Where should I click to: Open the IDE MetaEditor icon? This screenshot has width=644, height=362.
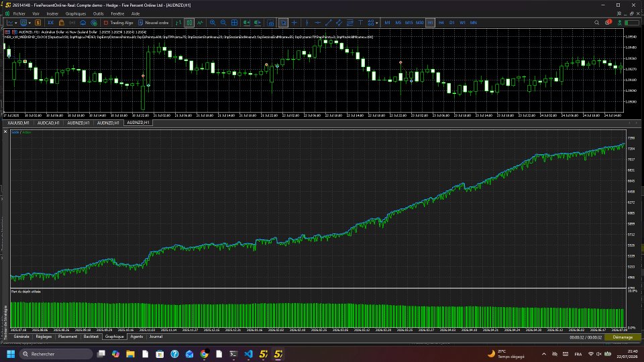point(50,23)
